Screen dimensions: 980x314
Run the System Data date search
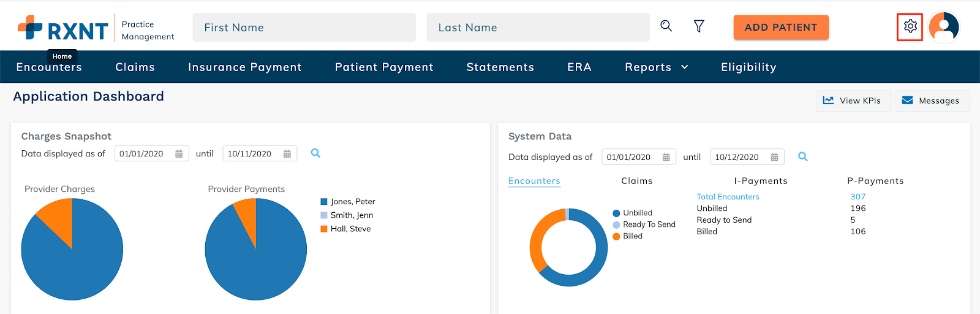(x=802, y=157)
